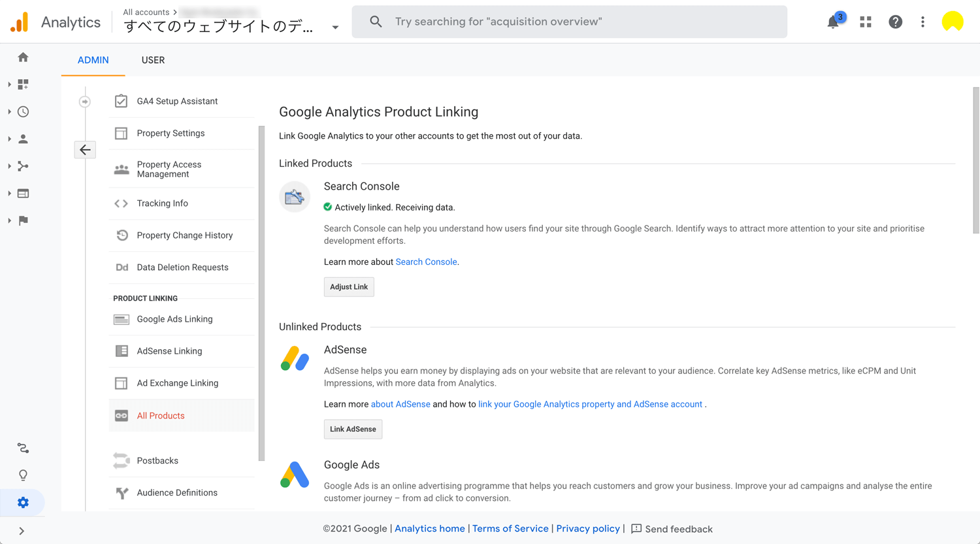Click the GA4 Setup Assistant checkbox icon

click(121, 101)
